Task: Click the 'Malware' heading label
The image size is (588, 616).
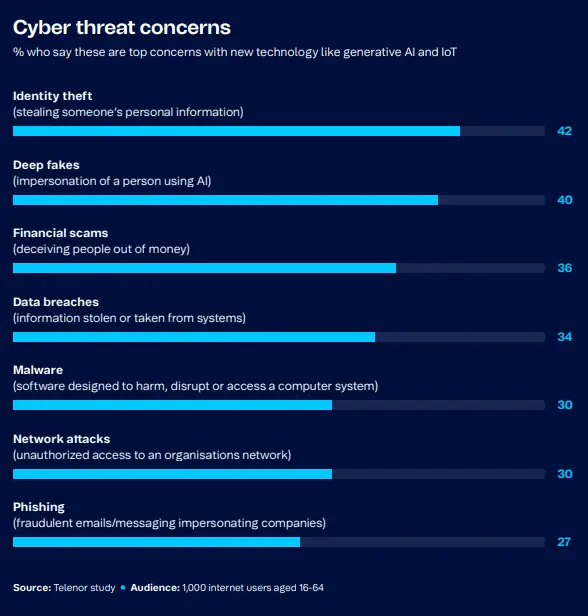Action: tap(38, 370)
